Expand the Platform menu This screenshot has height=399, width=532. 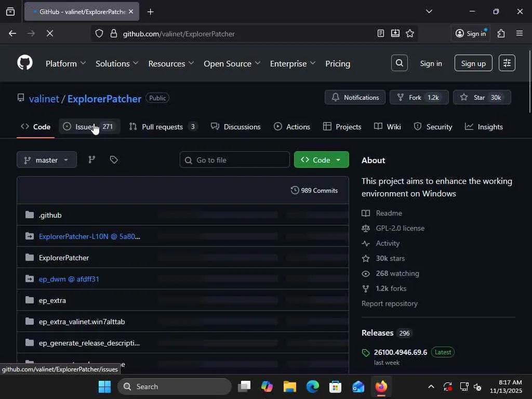[65, 63]
